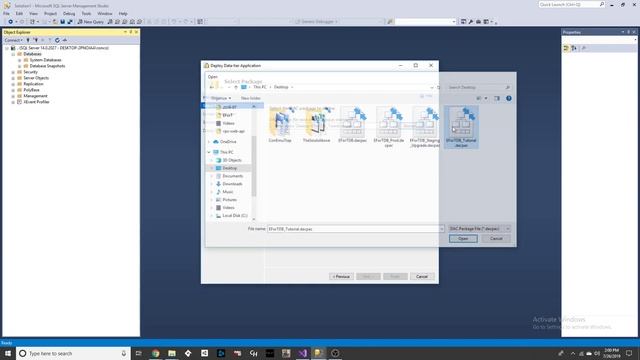Screen dimensions: 640x360
Task: Select Desktop in the navigation tree
Action: tap(229, 168)
